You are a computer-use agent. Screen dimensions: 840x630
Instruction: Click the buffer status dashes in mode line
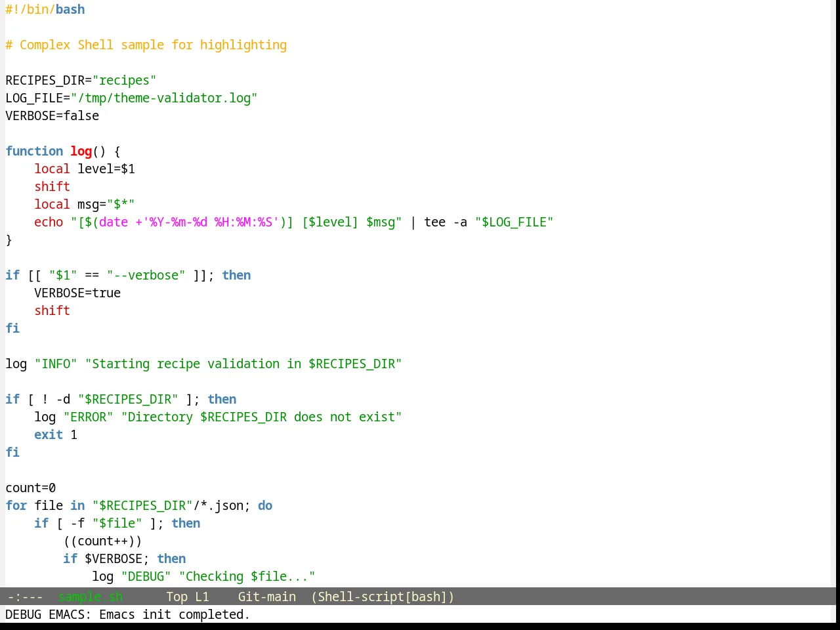[x=25, y=597]
